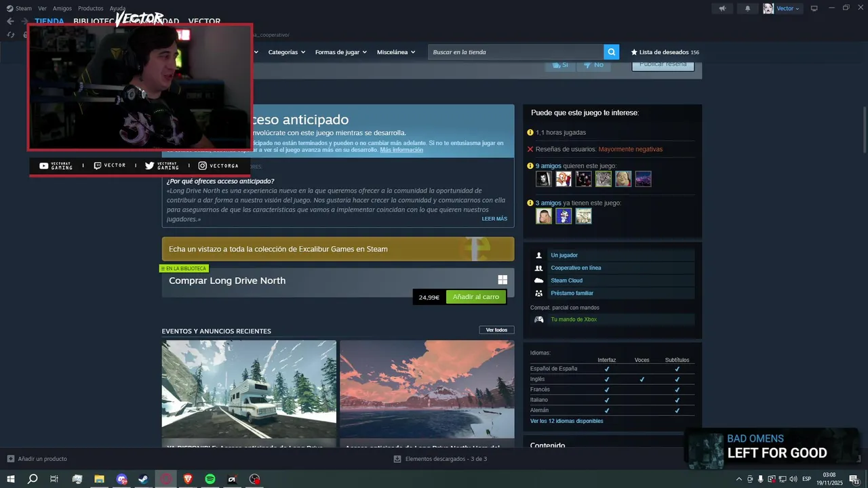Open the Vector account dropdown
Image resolution: width=868 pixels, height=488 pixels.
tap(788, 8)
